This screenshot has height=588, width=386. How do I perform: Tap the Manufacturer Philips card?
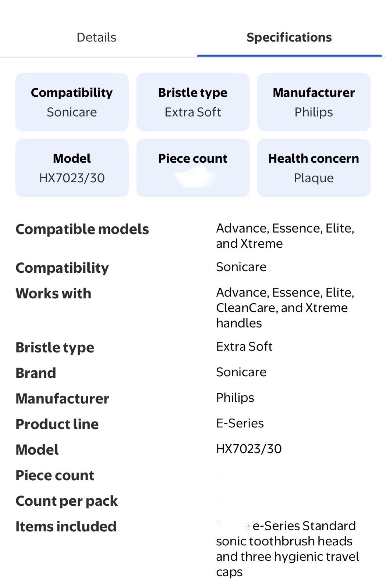[314, 102]
